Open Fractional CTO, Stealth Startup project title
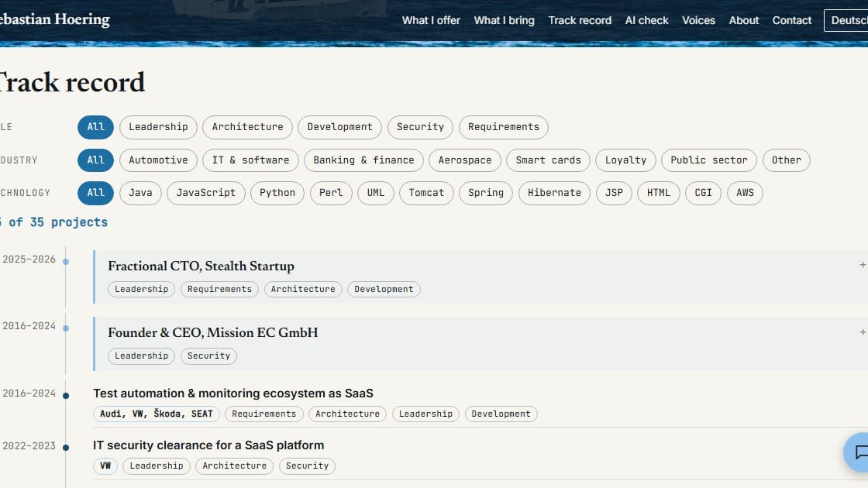 tap(201, 266)
